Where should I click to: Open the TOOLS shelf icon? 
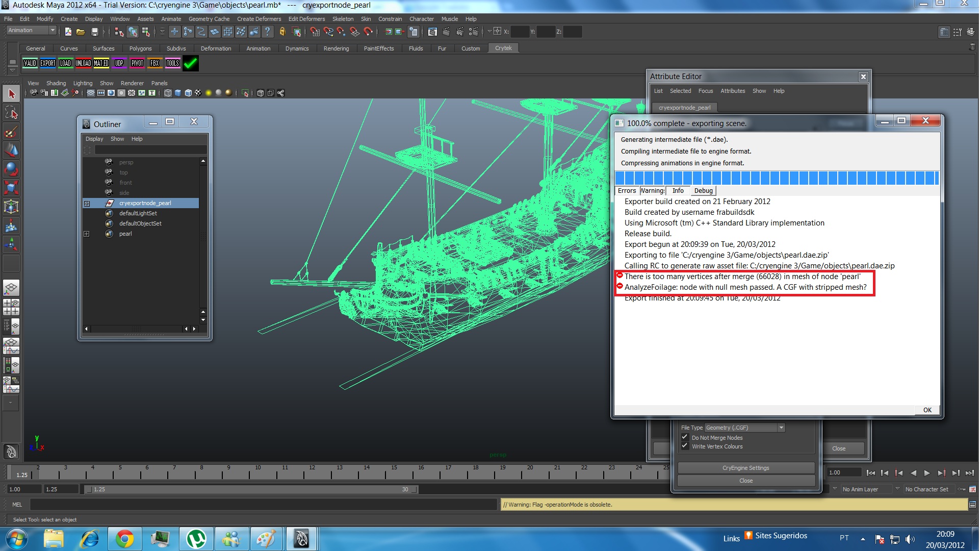click(173, 64)
